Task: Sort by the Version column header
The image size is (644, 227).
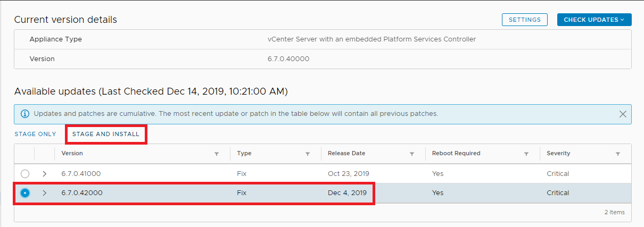Action: tap(72, 153)
